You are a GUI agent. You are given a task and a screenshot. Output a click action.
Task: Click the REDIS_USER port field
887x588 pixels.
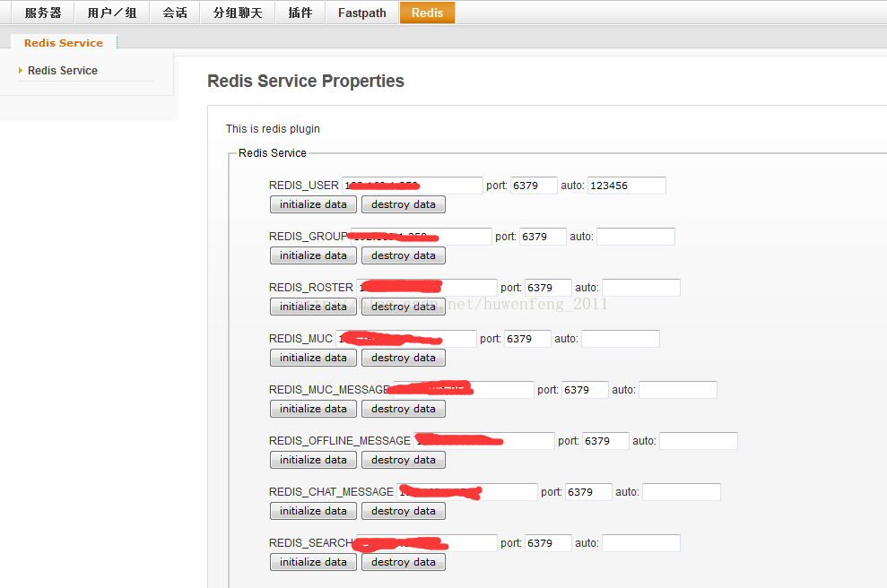click(534, 186)
